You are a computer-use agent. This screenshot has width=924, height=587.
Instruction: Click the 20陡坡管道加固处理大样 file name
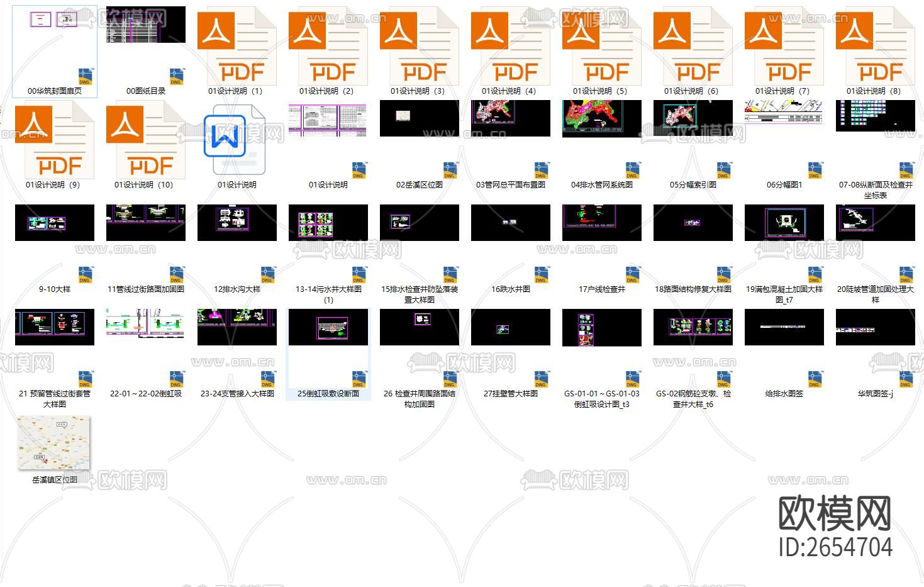(876, 294)
